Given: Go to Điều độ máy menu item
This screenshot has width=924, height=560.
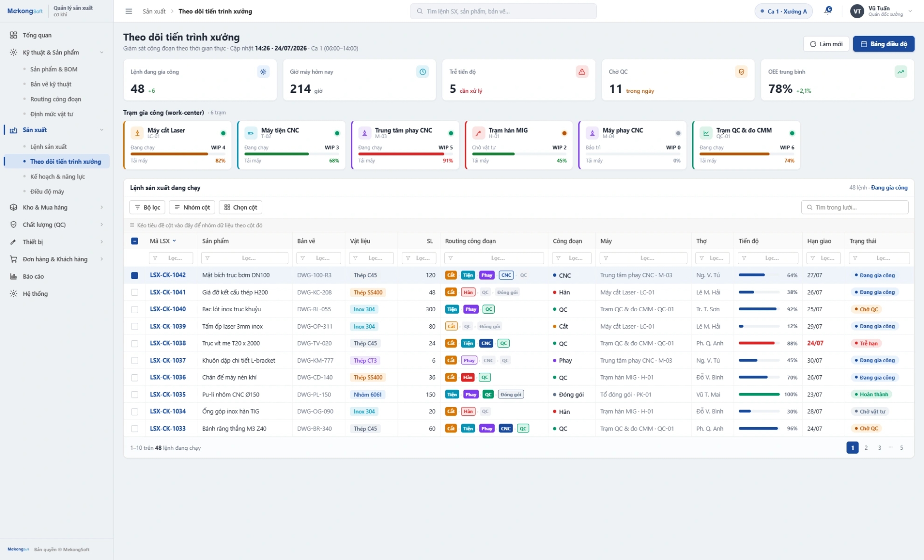Looking at the screenshot, I should (47, 191).
